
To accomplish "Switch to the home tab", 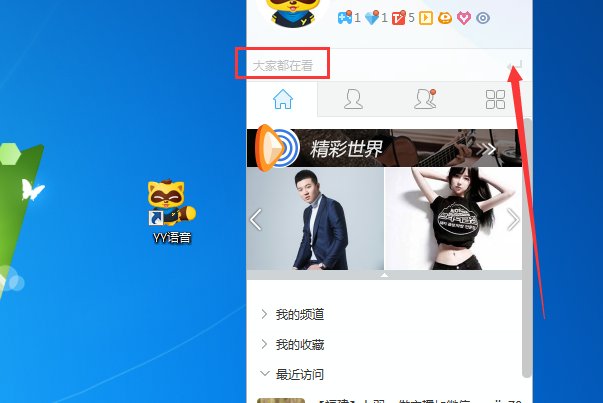I will click(x=283, y=99).
